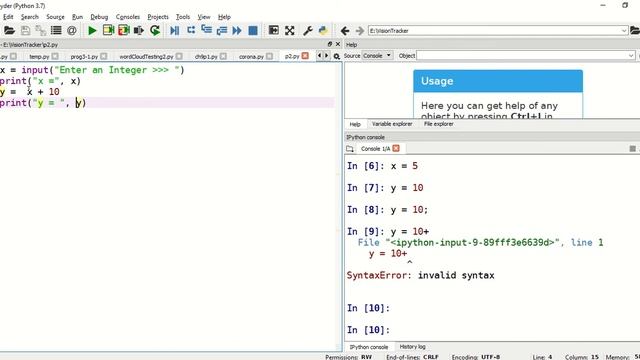The image size is (640, 360).
Task: Select the IPython console bottom tab
Action: click(369, 347)
